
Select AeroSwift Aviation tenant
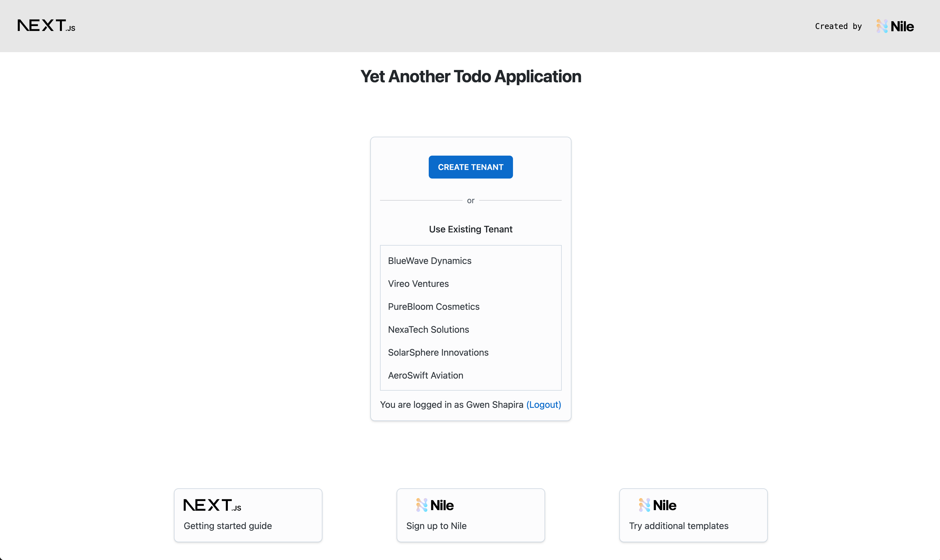425,375
